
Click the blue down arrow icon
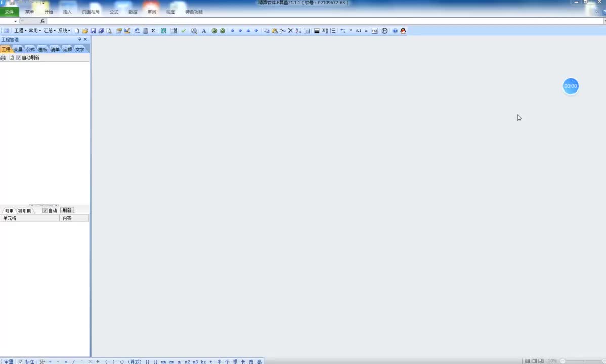click(256, 31)
